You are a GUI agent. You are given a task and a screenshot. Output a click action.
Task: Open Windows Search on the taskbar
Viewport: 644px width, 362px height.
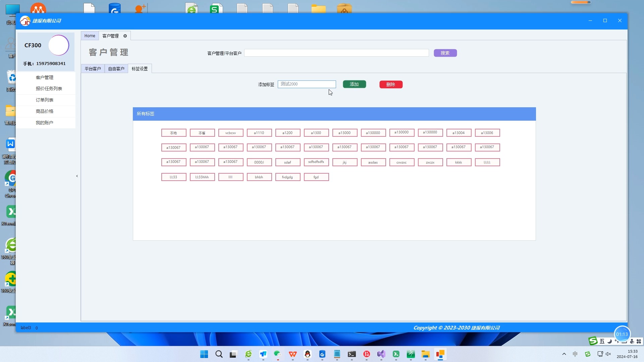coord(219,354)
